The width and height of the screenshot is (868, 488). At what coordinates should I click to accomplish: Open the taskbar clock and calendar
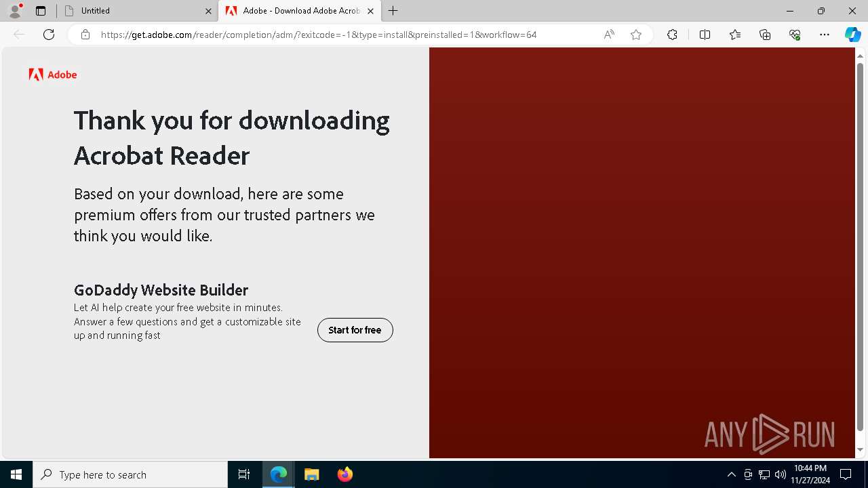(x=810, y=474)
